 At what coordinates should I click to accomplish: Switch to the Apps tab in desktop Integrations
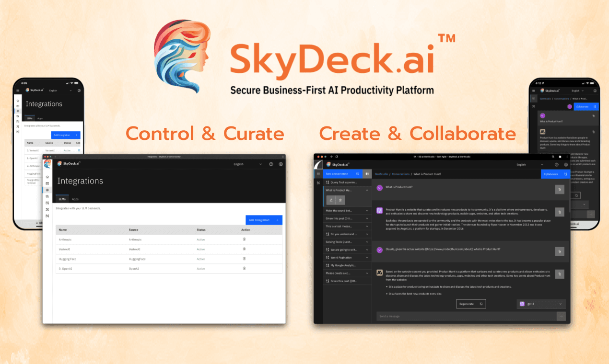75,199
